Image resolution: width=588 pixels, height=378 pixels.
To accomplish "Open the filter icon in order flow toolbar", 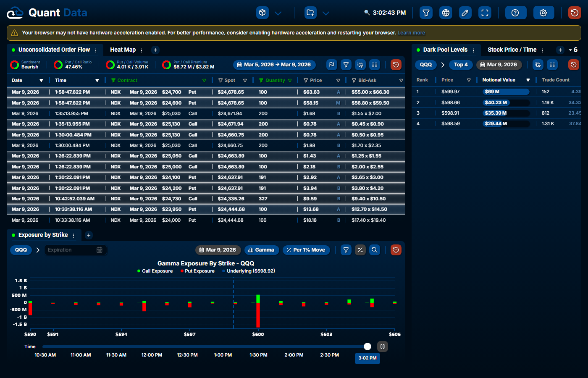I will point(346,65).
